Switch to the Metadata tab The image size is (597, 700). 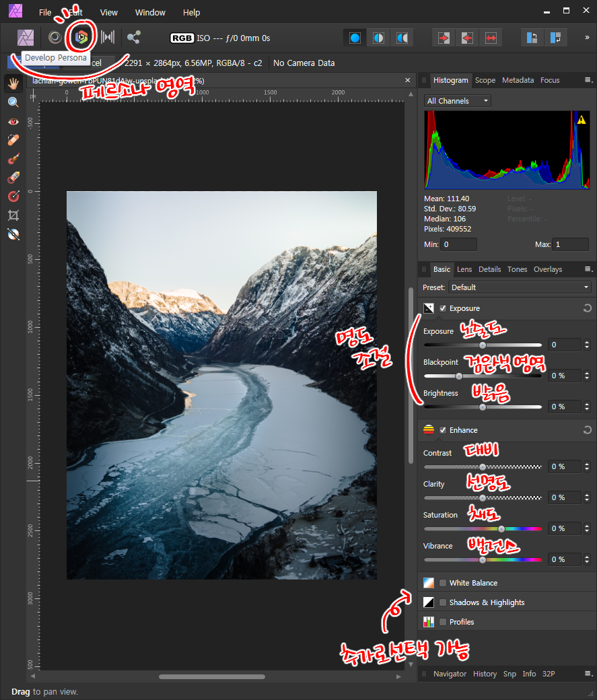click(518, 80)
